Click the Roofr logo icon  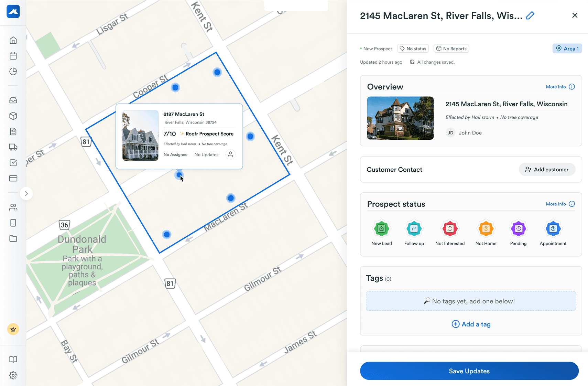click(x=13, y=11)
